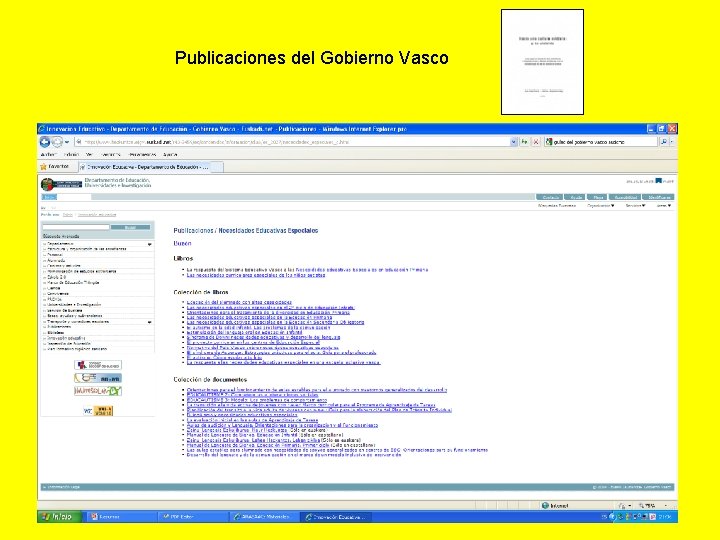Open first link under Colección de documentos

(x=316, y=390)
